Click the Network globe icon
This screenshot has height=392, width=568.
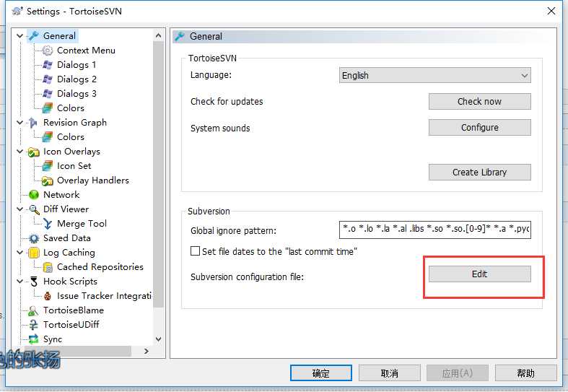[x=34, y=195]
